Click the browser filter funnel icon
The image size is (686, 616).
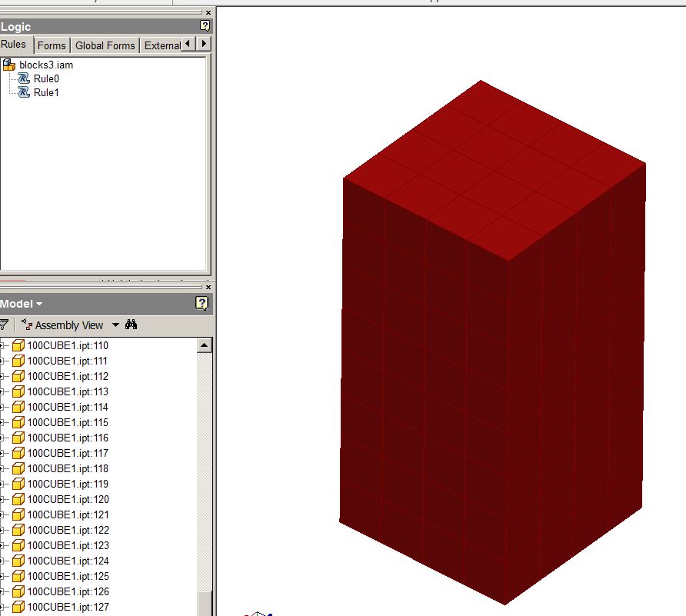tap(5, 325)
